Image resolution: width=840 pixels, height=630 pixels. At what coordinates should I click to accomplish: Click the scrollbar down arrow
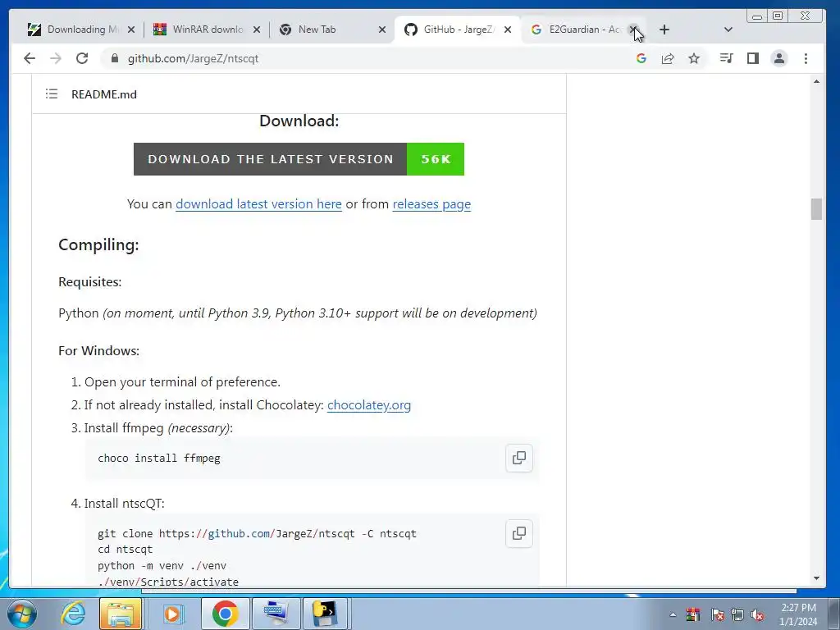click(x=816, y=578)
